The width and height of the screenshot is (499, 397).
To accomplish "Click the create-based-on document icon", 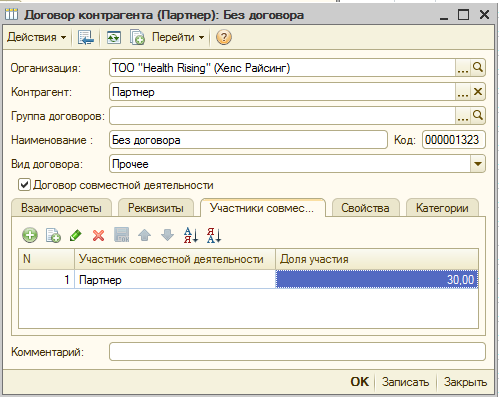I will 137,37.
